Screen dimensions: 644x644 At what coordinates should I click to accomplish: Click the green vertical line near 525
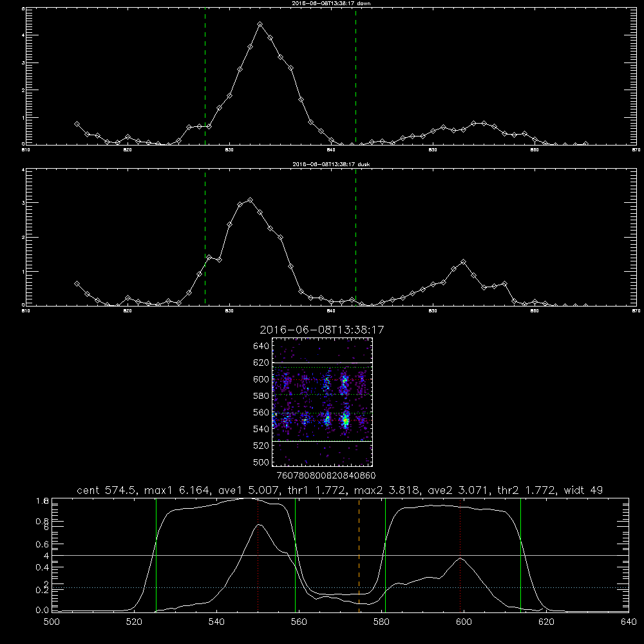pos(156,555)
